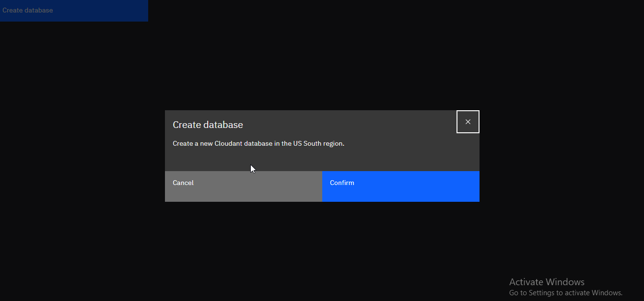Click the dimmed Create database button behind dialog
Screen dimensions: 644x301
[74, 11]
